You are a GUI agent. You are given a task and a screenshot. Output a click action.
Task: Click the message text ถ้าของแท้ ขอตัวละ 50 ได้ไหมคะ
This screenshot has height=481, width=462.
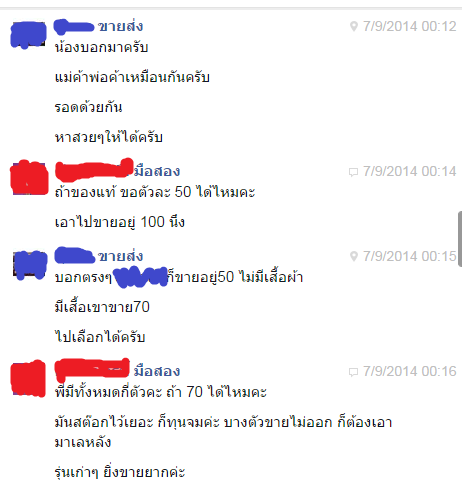coord(155,192)
